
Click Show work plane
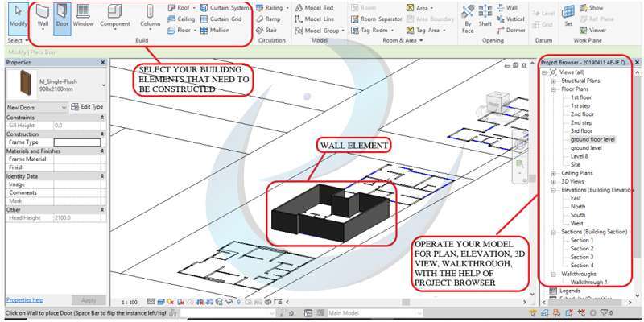click(x=592, y=8)
